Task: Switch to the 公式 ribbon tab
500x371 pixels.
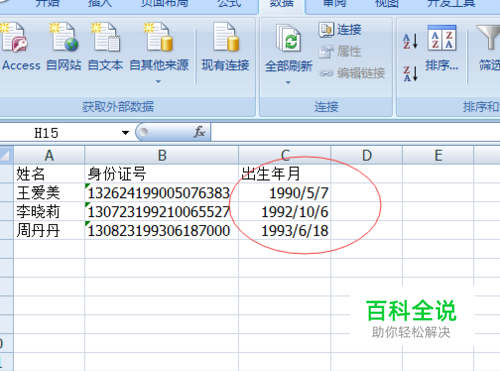Action: click(x=229, y=4)
